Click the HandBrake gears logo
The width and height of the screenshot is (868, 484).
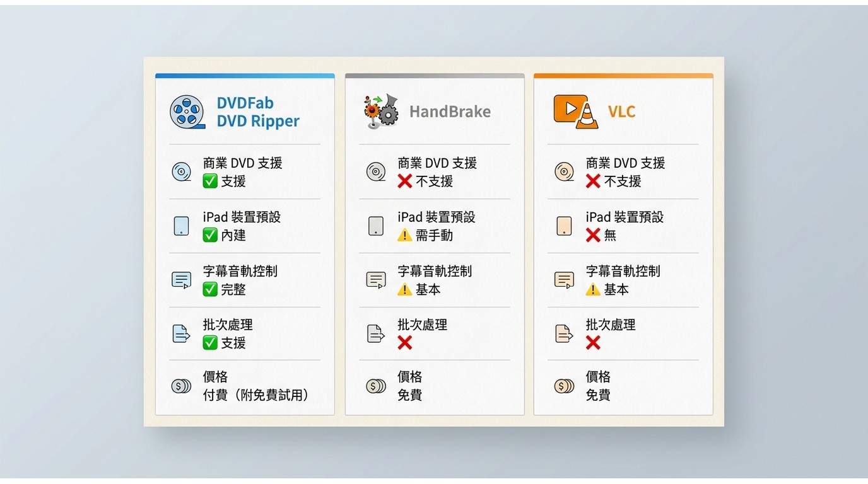click(381, 112)
